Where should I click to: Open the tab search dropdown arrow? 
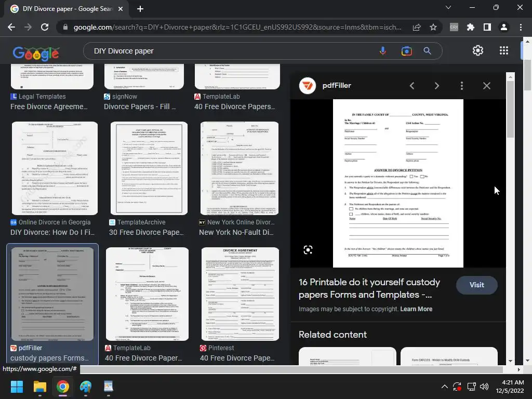coord(448,7)
